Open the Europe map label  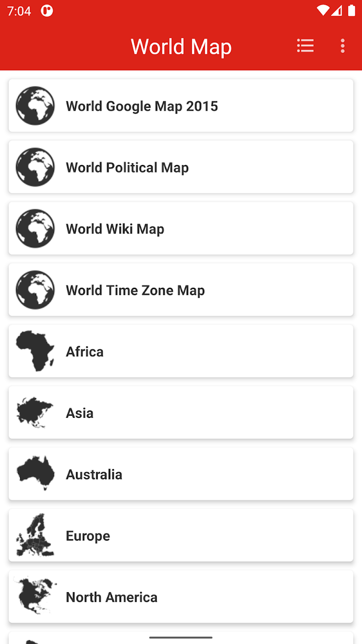pos(88,536)
